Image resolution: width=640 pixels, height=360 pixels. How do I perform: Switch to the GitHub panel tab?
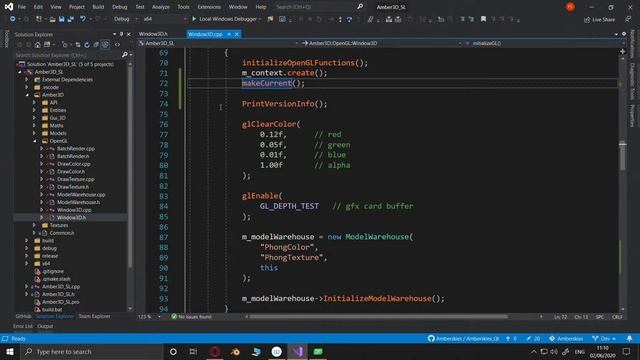[23, 316]
